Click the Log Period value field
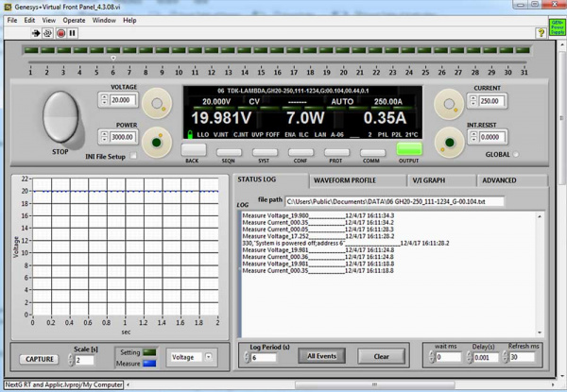 (264, 358)
